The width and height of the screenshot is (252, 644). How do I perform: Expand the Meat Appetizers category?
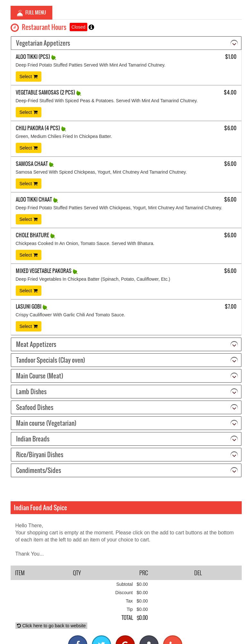click(x=234, y=344)
